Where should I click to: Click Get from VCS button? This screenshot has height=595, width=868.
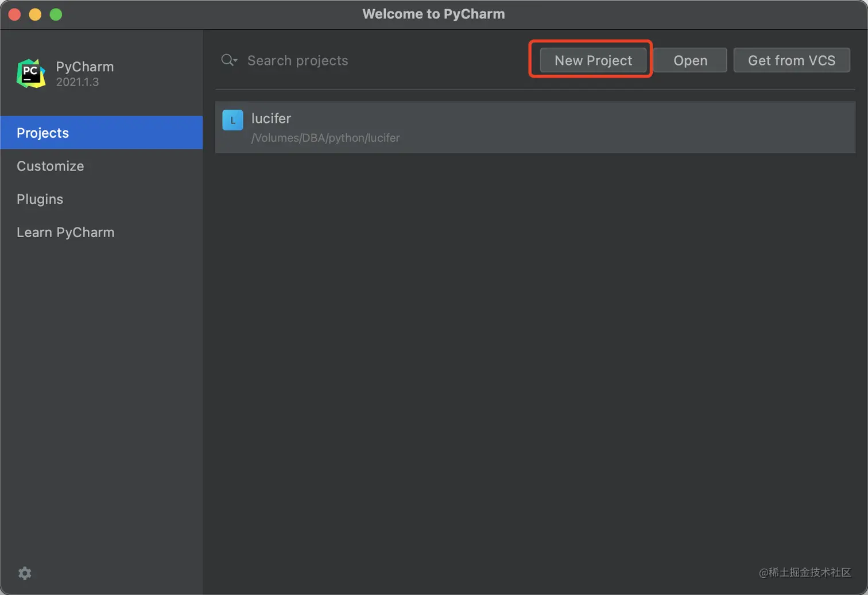click(792, 60)
